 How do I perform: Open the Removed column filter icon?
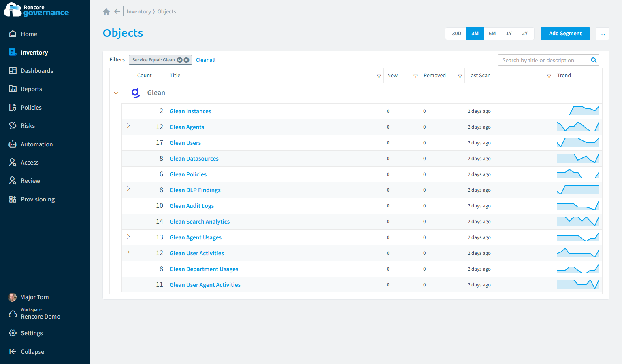(x=460, y=76)
